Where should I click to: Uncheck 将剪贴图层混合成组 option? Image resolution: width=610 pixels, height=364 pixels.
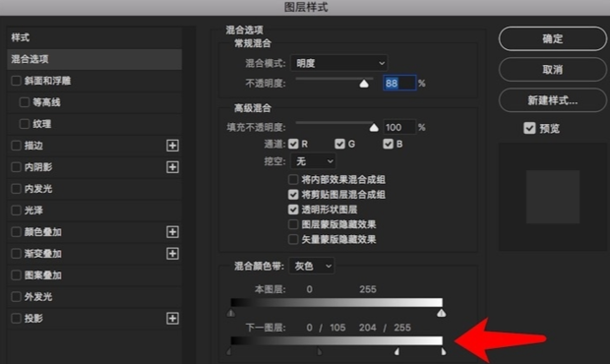pos(293,195)
